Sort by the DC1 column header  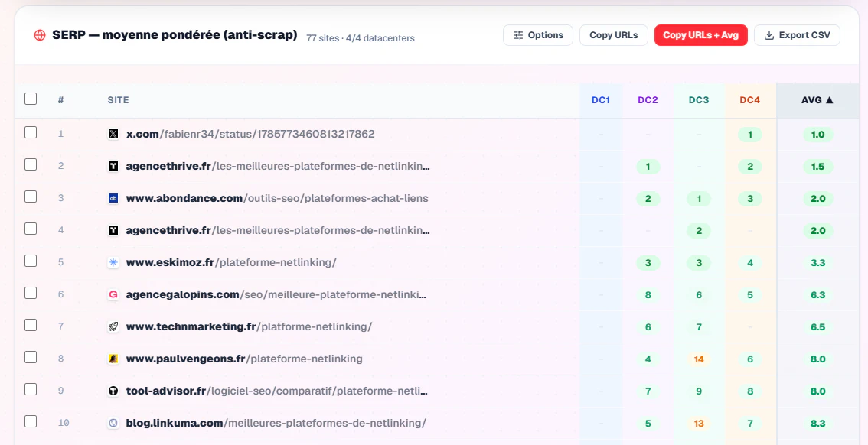(601, 100)
